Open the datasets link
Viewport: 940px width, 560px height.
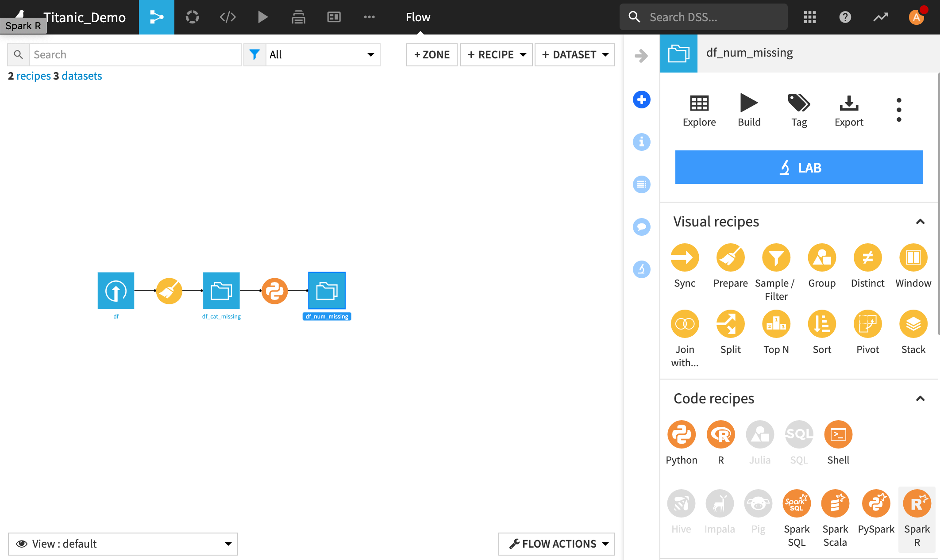coord(81,76)
